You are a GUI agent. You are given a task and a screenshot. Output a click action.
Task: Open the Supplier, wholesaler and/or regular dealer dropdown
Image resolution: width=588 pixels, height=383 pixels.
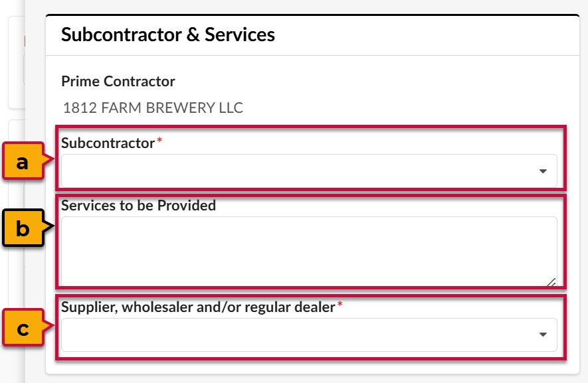(543, 335)
